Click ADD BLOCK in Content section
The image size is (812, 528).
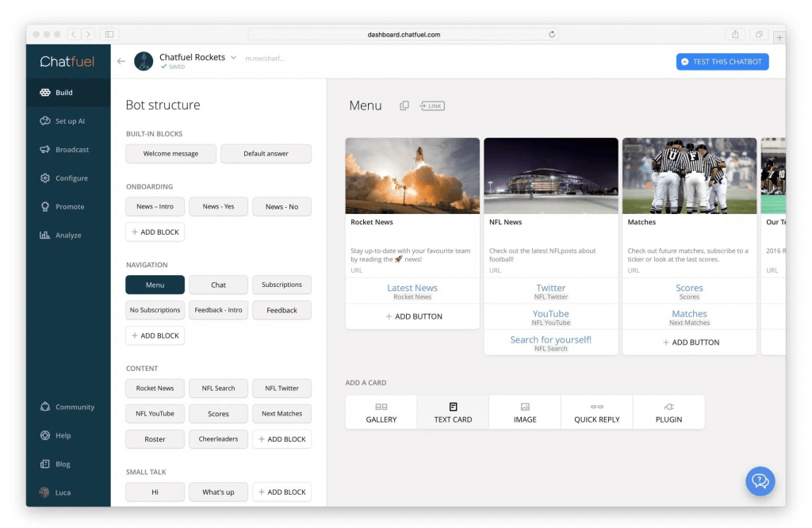(x=282, y=439)
